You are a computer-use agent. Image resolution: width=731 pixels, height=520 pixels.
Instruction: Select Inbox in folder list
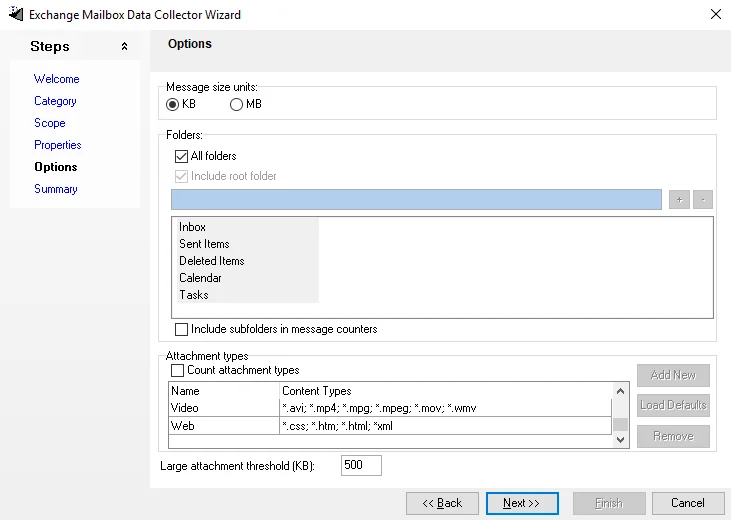click(x=192, y=227)
